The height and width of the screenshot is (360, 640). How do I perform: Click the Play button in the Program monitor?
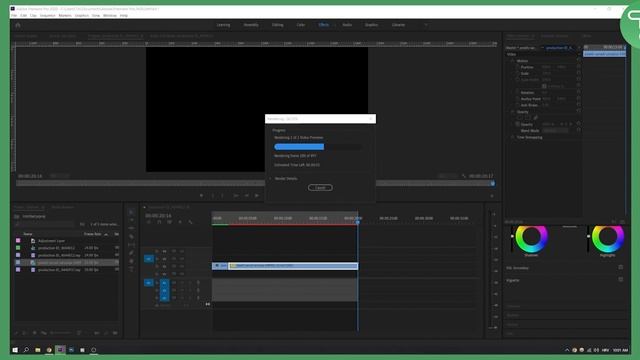257,196
